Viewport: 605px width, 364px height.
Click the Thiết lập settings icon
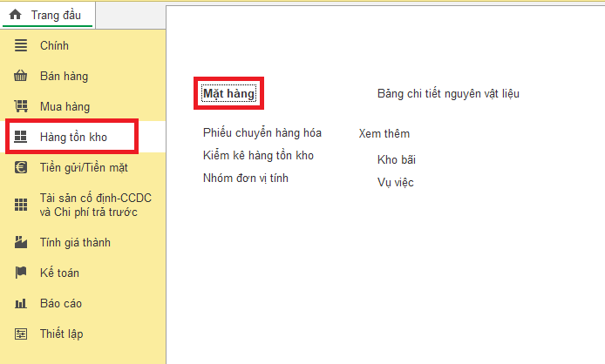point(21,334)
